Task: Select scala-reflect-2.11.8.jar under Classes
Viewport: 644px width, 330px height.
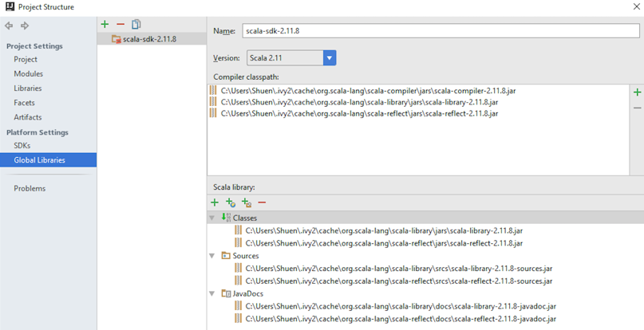Action: tap(384, 243)
